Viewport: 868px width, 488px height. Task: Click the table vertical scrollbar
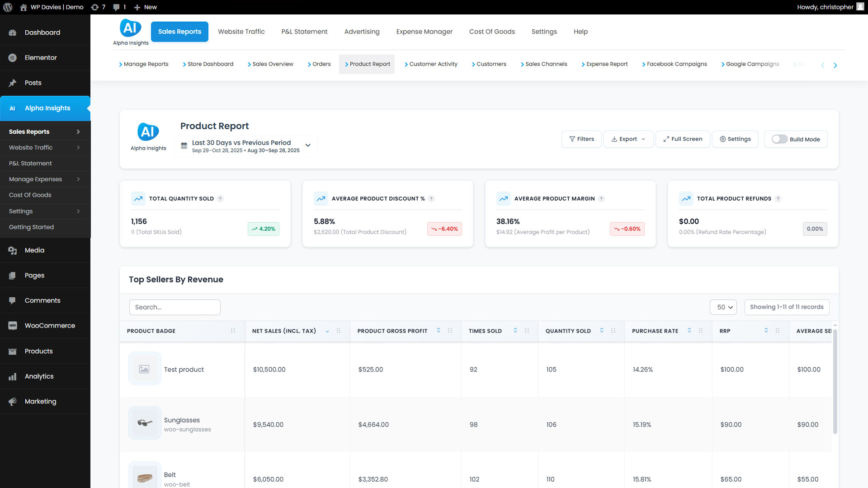(x=835, y=382)
